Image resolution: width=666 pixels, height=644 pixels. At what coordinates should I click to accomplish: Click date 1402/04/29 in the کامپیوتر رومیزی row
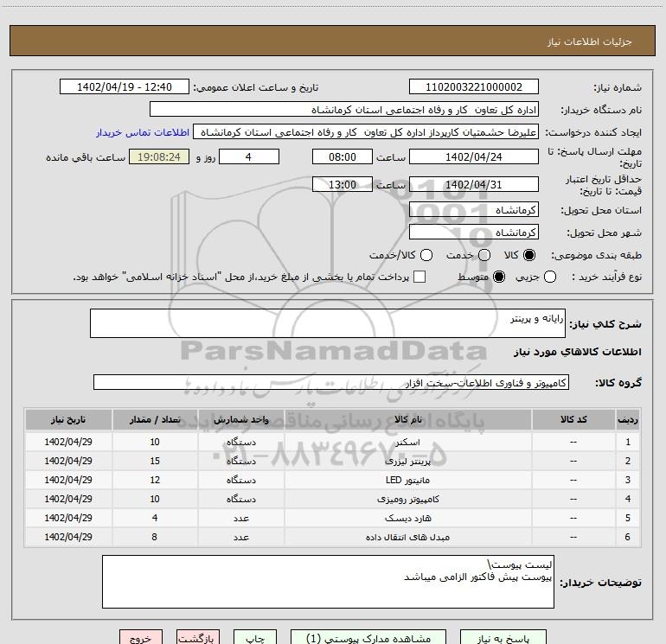pyautogui.click(x=68, y=500)
